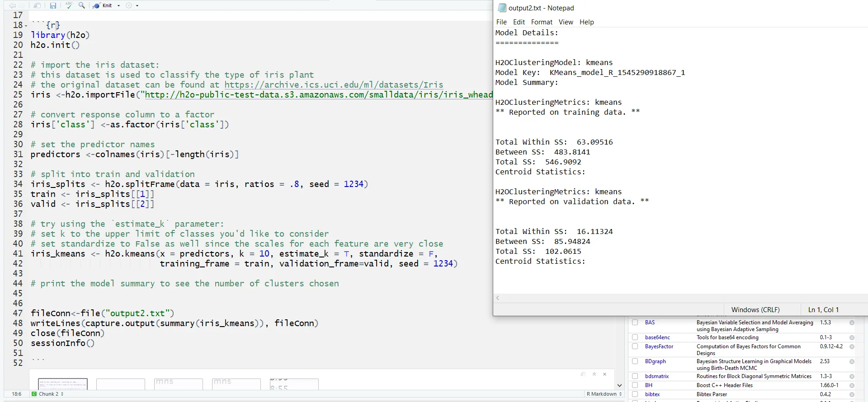Collapse the code chunk at line 18
This screenshot has width=868, height=402.
26,25
